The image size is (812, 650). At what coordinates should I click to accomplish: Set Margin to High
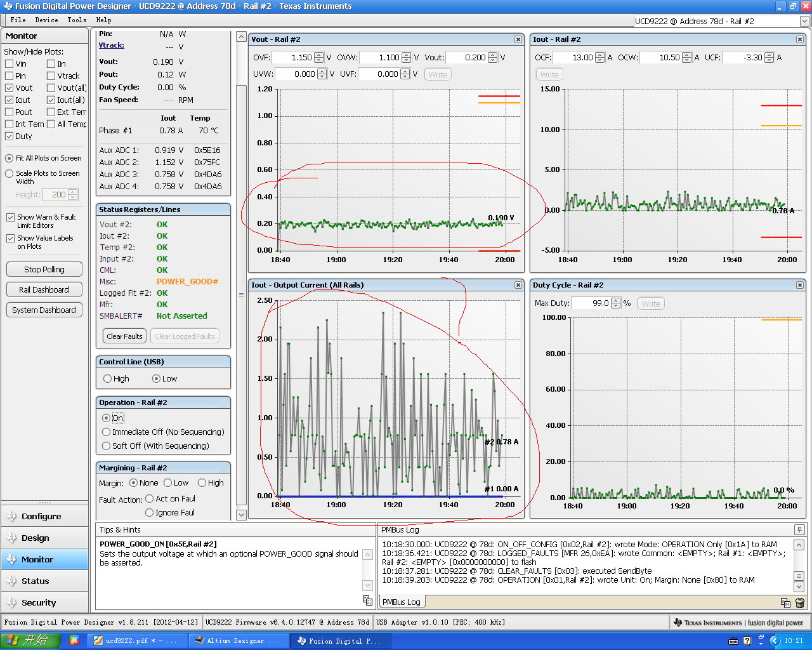click(202, 482)
